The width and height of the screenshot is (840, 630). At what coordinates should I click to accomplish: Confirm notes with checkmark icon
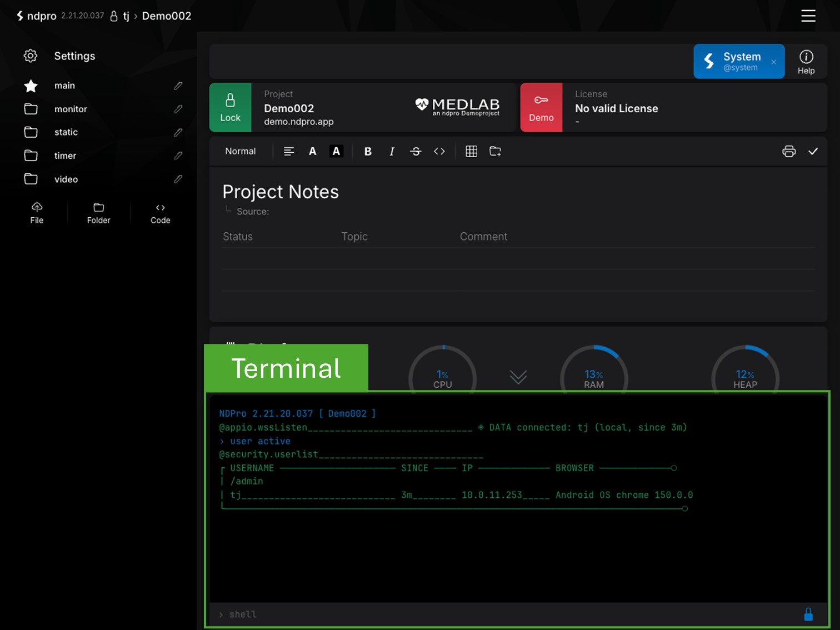pos(813,151)
